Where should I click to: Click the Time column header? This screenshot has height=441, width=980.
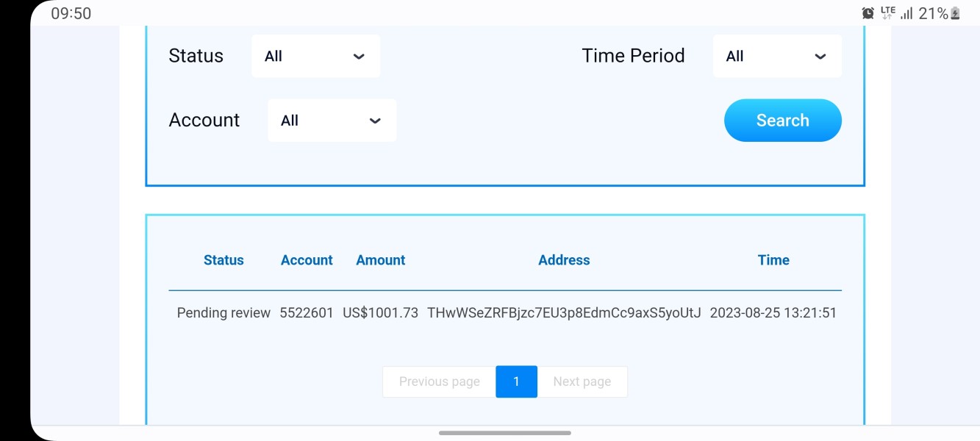(773, 260)
